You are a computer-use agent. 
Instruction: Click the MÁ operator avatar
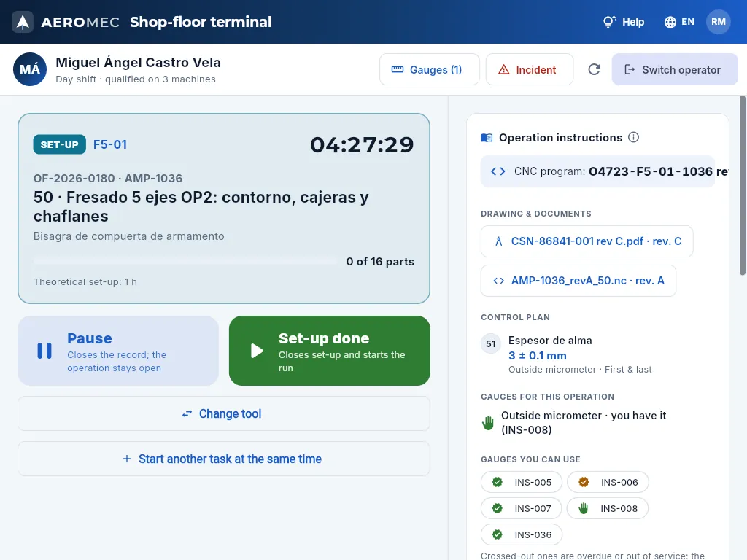[30, 69]
